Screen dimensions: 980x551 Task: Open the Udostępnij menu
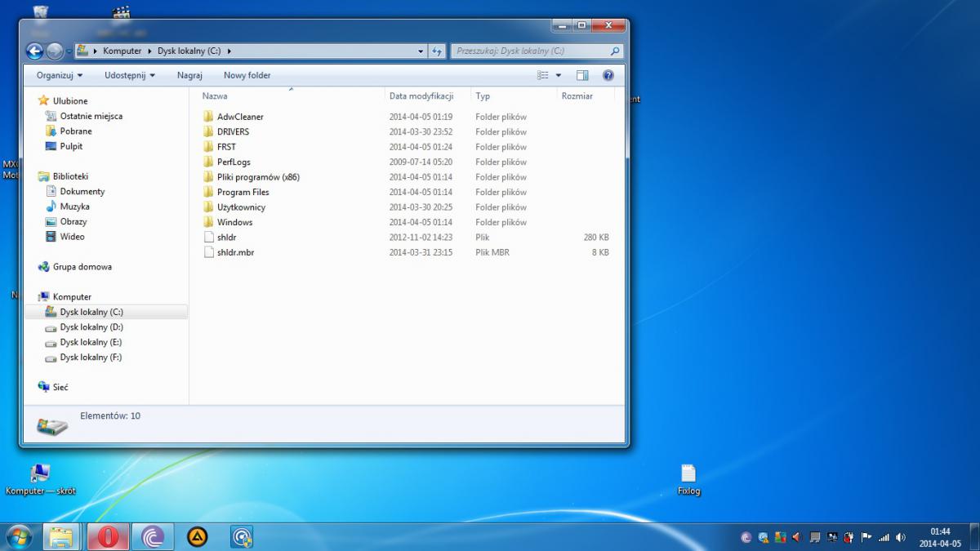(x=130, y=75)
